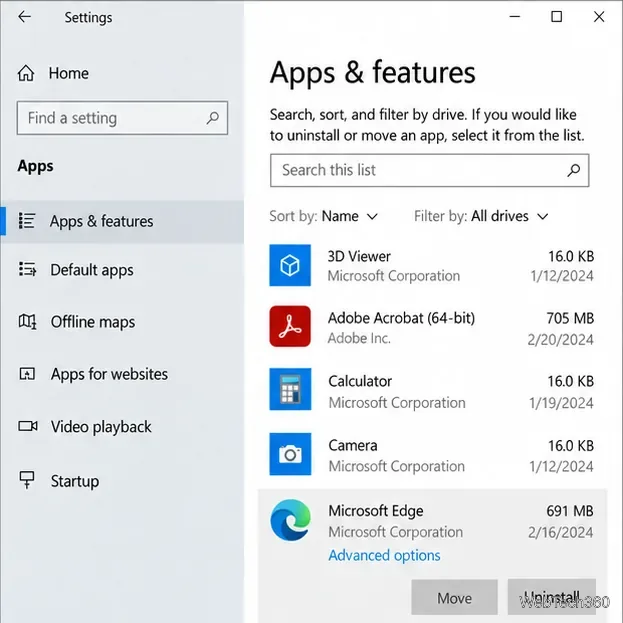
Task: Go to Offline maps page
Action: [122, 321]
